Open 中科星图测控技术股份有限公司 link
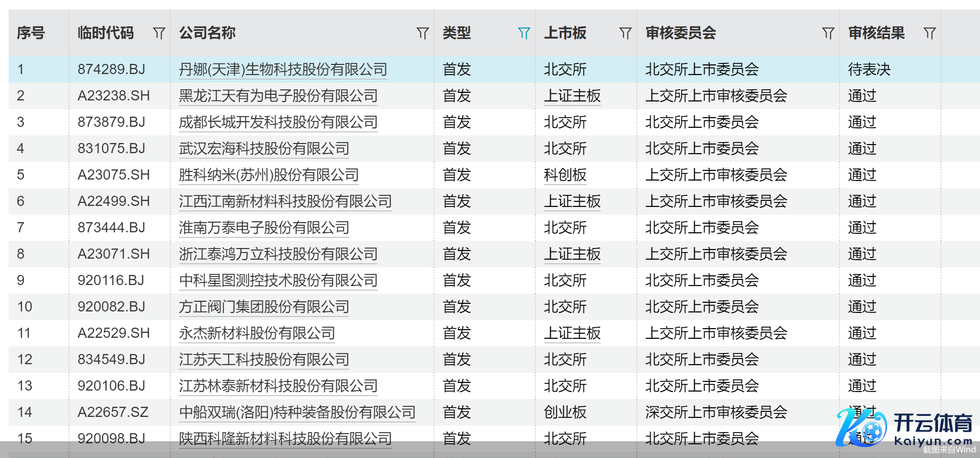 coord(278,280)
